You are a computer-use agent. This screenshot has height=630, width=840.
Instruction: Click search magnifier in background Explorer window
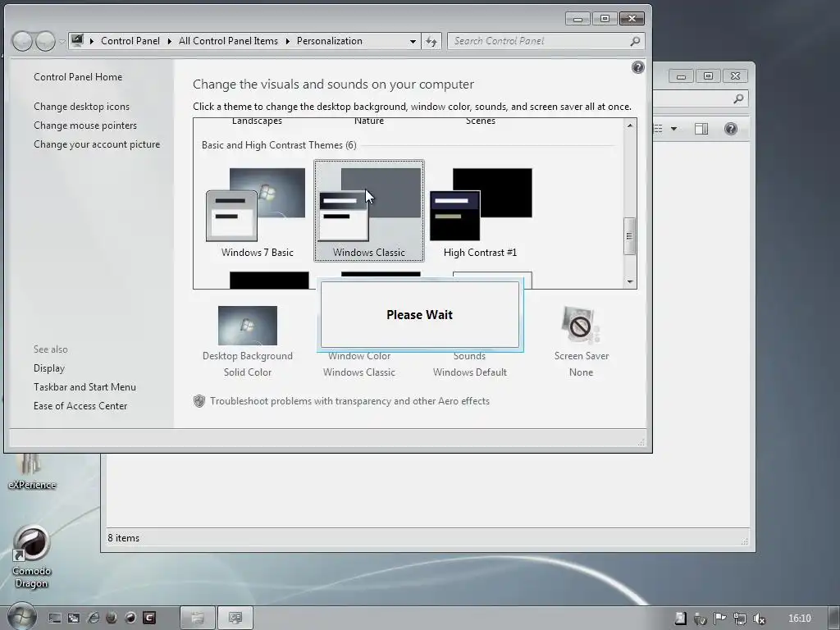click(x=738, y=98)
